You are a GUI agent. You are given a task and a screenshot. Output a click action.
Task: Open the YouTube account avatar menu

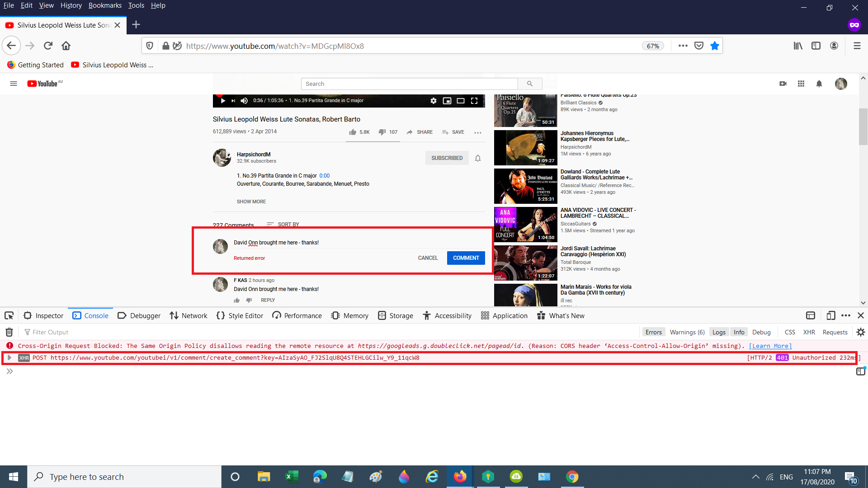tap(841, 84)
